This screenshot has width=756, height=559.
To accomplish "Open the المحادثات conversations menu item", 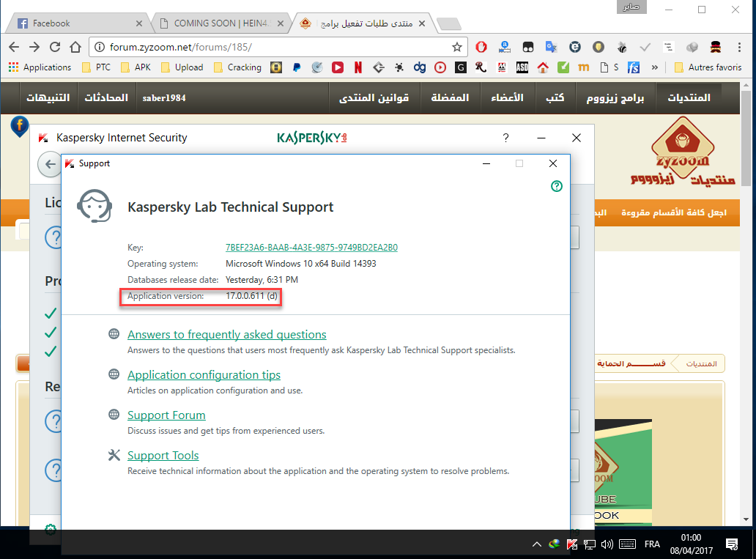I will pos(106,98).
